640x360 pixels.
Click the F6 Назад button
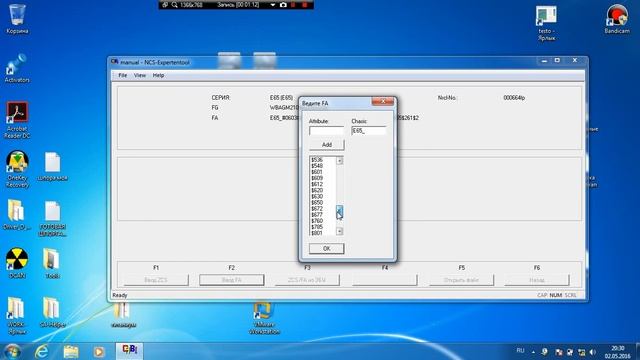[537, 280]
